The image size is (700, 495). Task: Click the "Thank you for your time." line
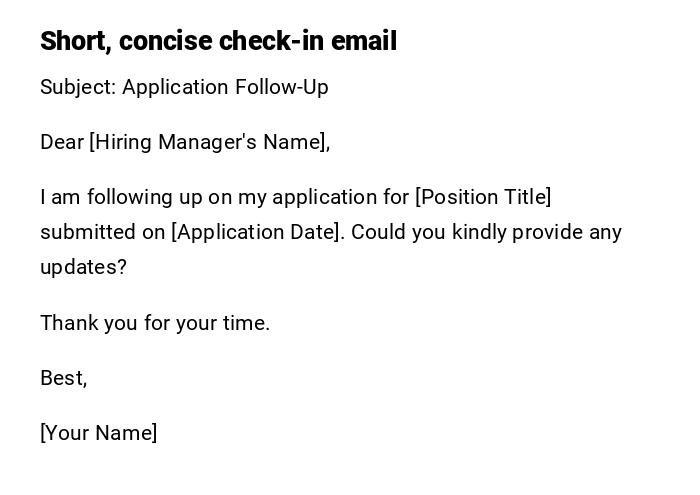click(155, 323)
